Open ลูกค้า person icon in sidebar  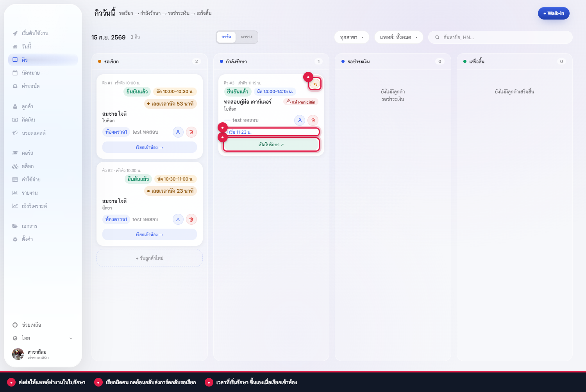click(15, 106)
